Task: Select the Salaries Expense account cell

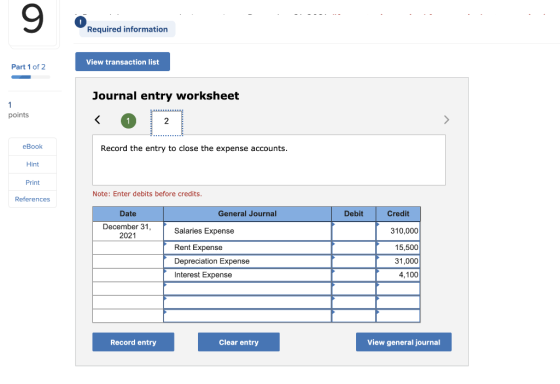Action: click(x=248, y=231)
